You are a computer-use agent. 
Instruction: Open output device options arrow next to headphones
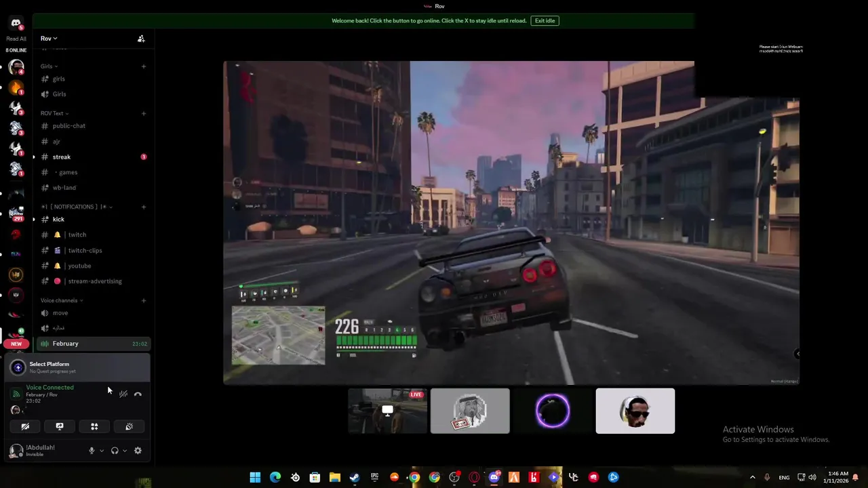tap(125, 451)
